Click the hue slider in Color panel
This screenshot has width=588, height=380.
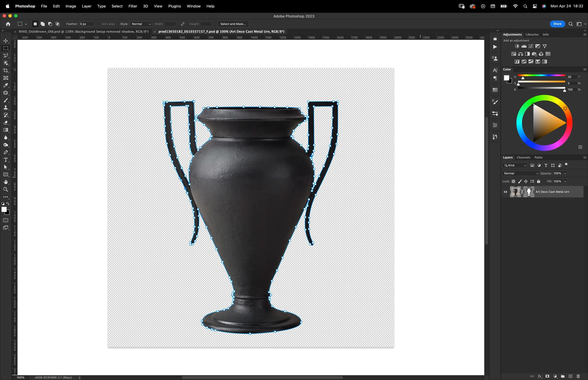541,75
